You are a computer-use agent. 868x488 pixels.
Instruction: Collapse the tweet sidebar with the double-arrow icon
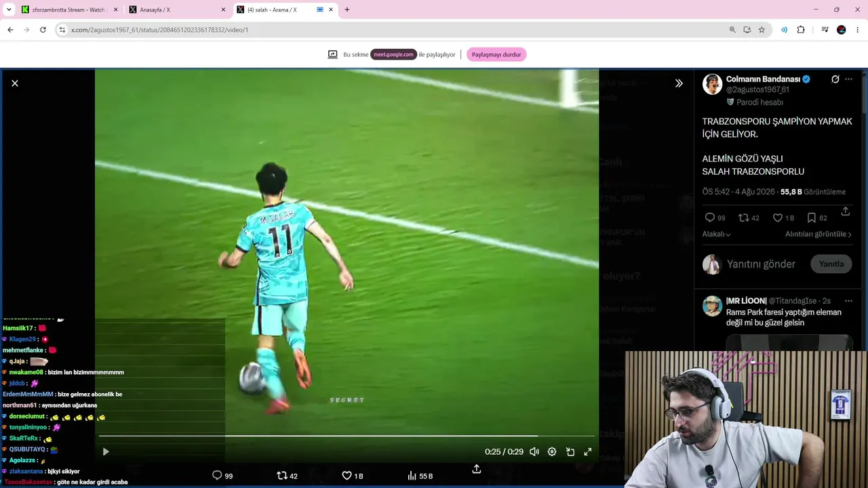(x=679, y=83)
